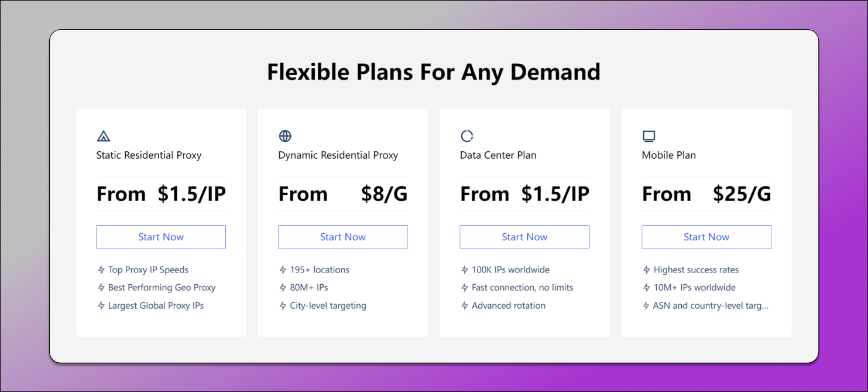Click the lightning icon beside City-level targeting
868x392 pixels.
pos(283,306)
